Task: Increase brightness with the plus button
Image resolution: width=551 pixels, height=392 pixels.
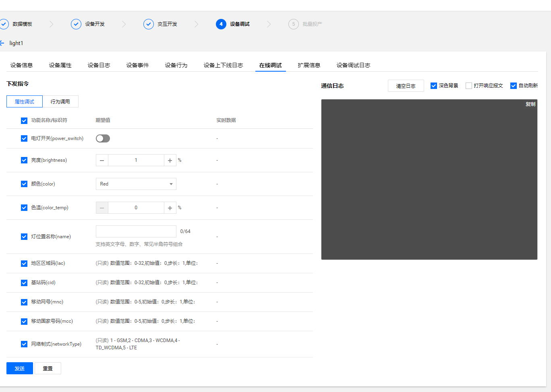Action: tap(170, 160)
